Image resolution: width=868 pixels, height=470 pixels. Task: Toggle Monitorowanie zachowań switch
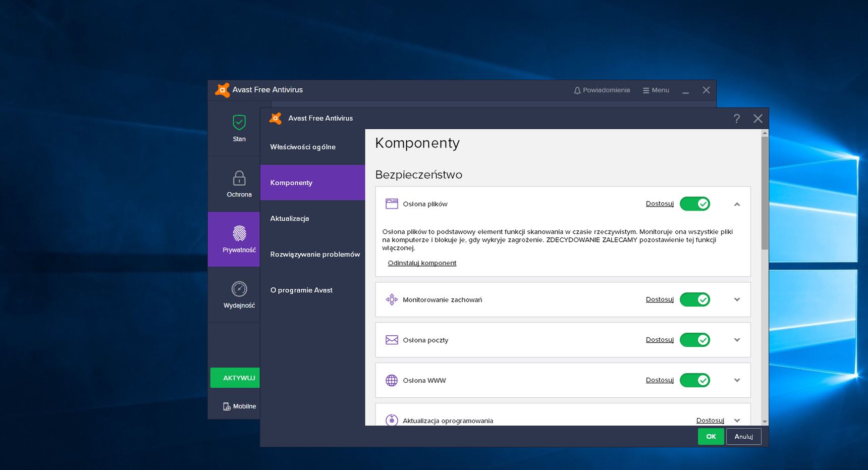tap(695, 299)
